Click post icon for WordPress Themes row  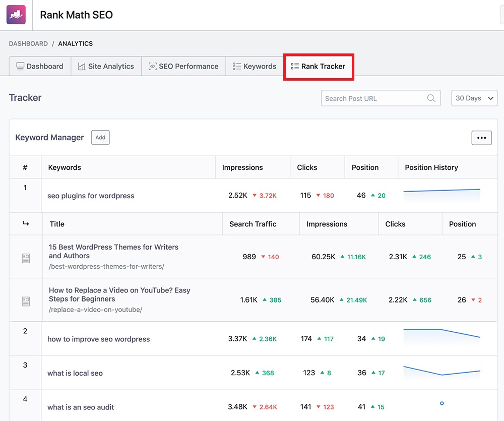click(26, 258)
